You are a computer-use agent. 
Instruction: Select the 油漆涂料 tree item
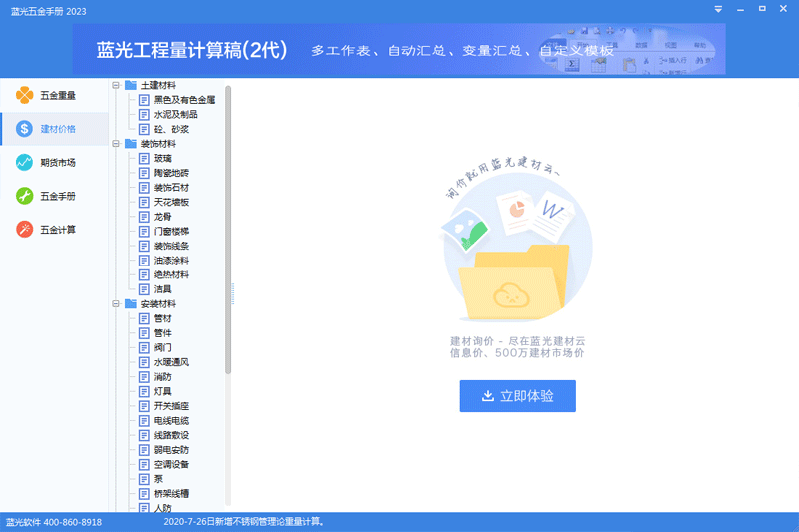(x=171, y=261)
